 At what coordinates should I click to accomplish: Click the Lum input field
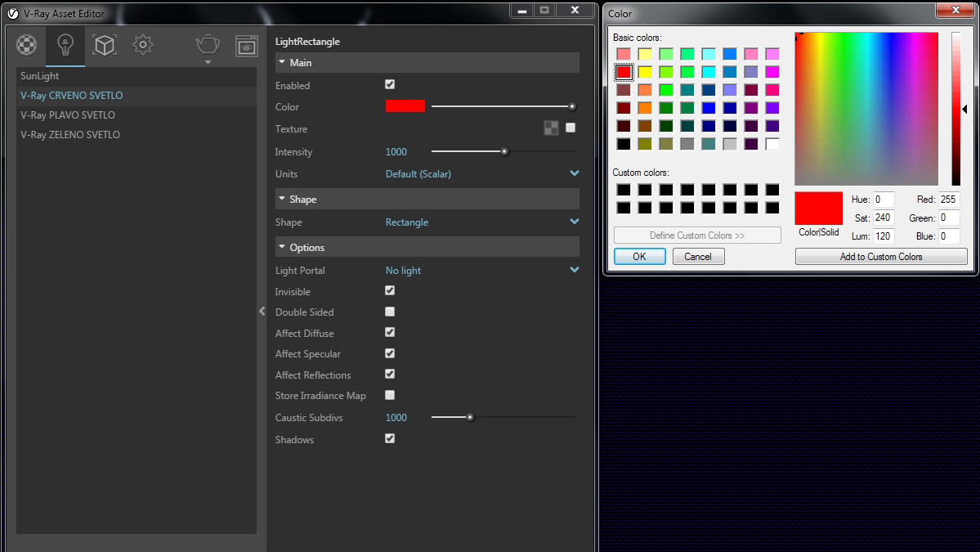click(x=884, y=236)
